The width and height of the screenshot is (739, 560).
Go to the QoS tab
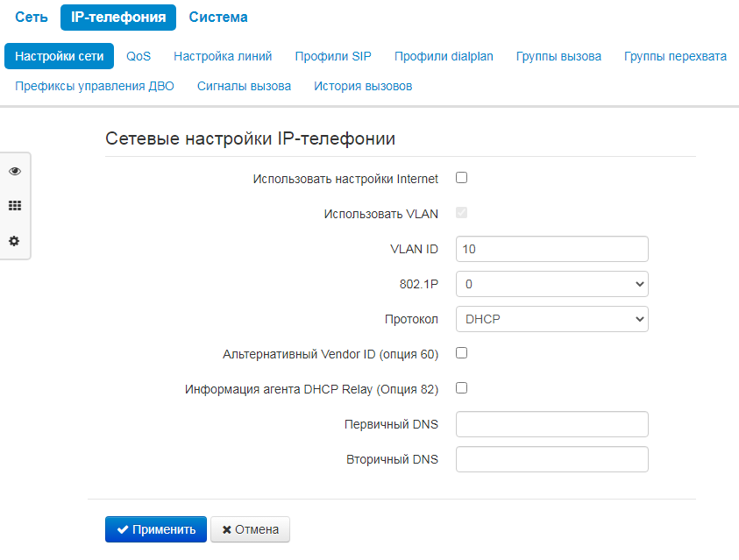coord(139,56)
